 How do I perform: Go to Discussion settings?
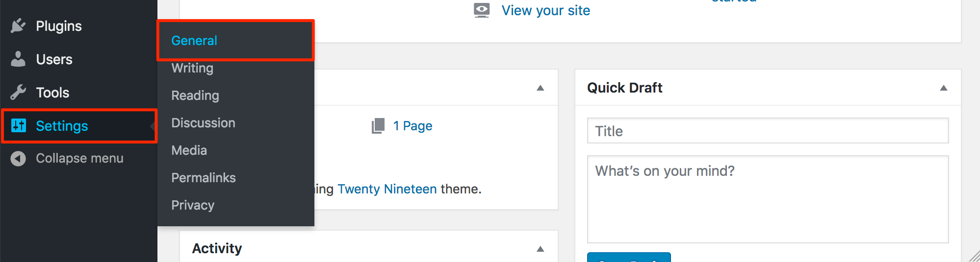pyautogui.click(x=203, y=123)
